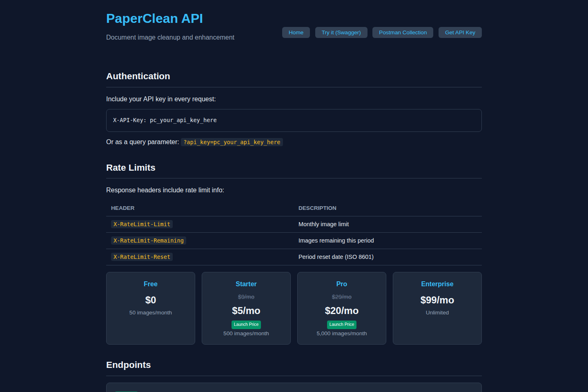Image resolution: width=588 pixels, height=392 pixels.
Task: Click the Monthly image limit description
Action: 323,224
